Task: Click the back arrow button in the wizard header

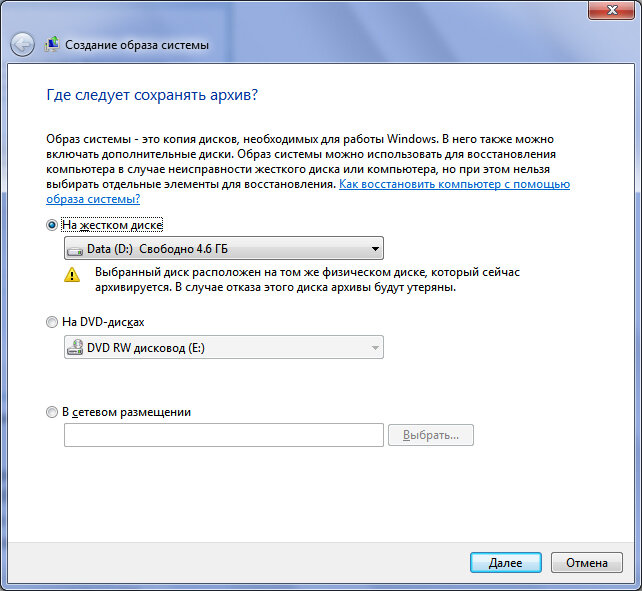Action: click(x=22, y=44)
